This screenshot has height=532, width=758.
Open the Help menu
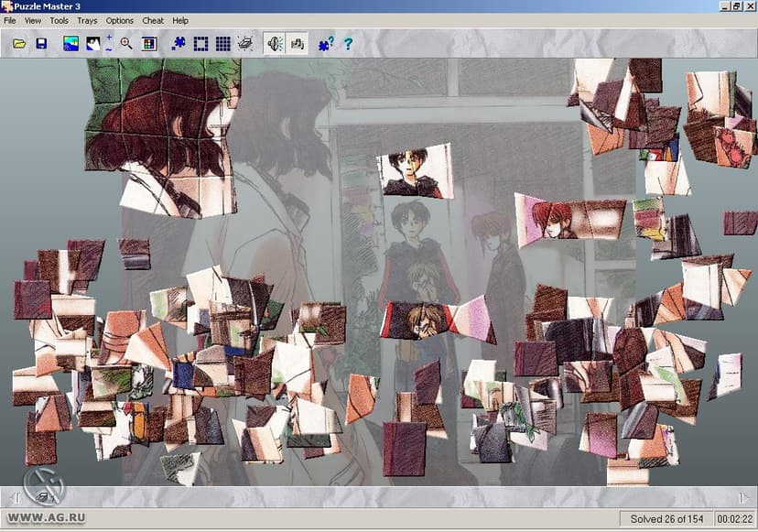pyautogui.click(x=180, y=21)
